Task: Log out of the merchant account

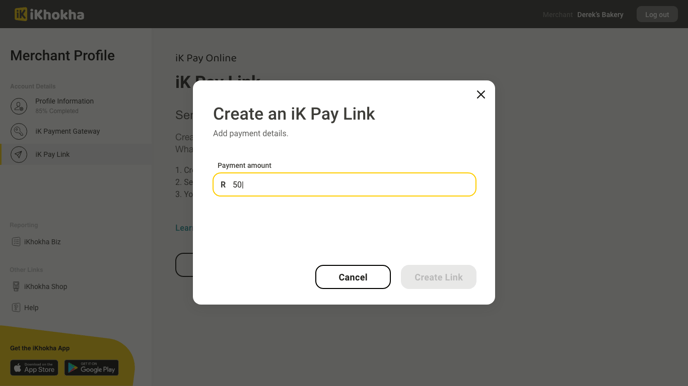Action: tap(657, 14)
